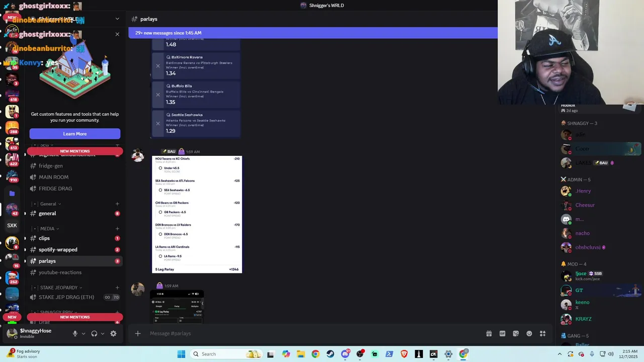Image resolution: width=644 pixels, height=362 pixels.
Task: Expand microphone input options arrow
Action: click(84, 333)
